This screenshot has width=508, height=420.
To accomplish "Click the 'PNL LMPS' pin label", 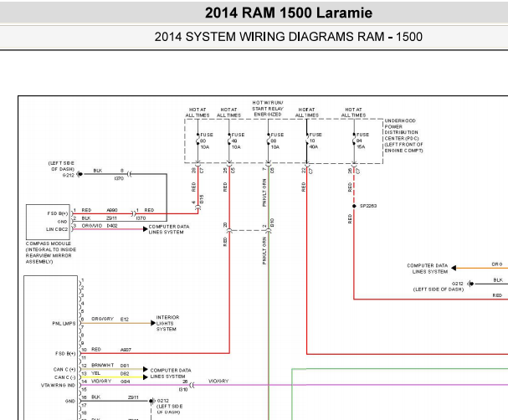I will [64, 324].
